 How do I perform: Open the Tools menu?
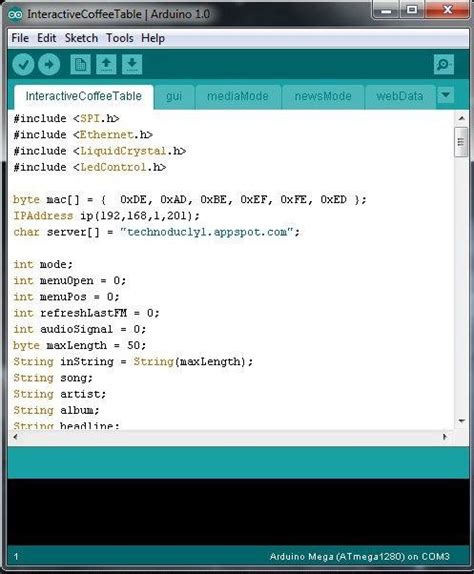click(120, 38)
